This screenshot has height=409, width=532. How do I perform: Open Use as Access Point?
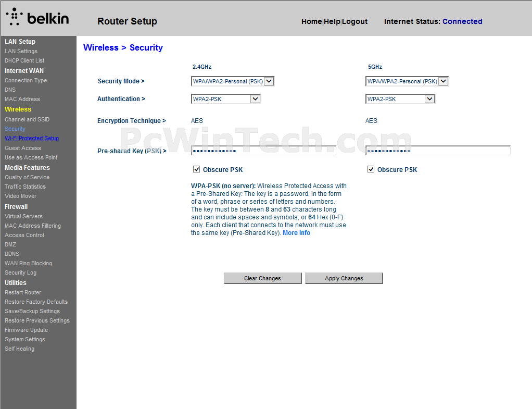pos(31,158)
